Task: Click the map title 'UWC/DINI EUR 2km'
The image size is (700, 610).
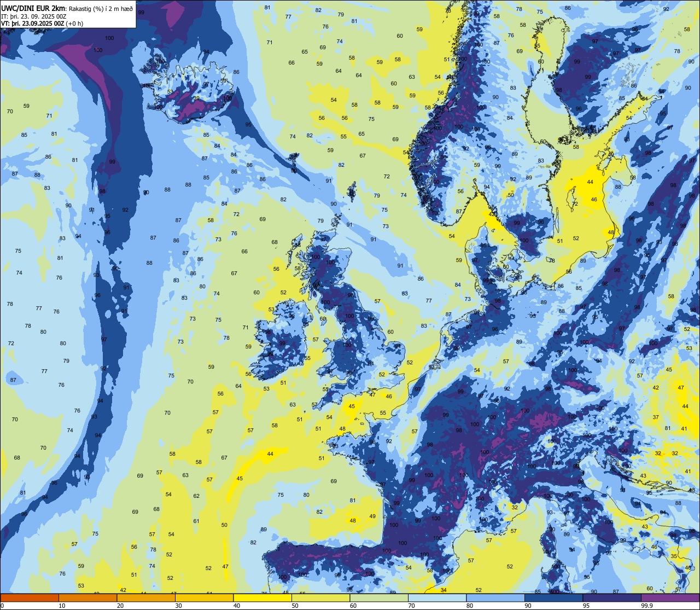Action: click(x=33, y=8)
